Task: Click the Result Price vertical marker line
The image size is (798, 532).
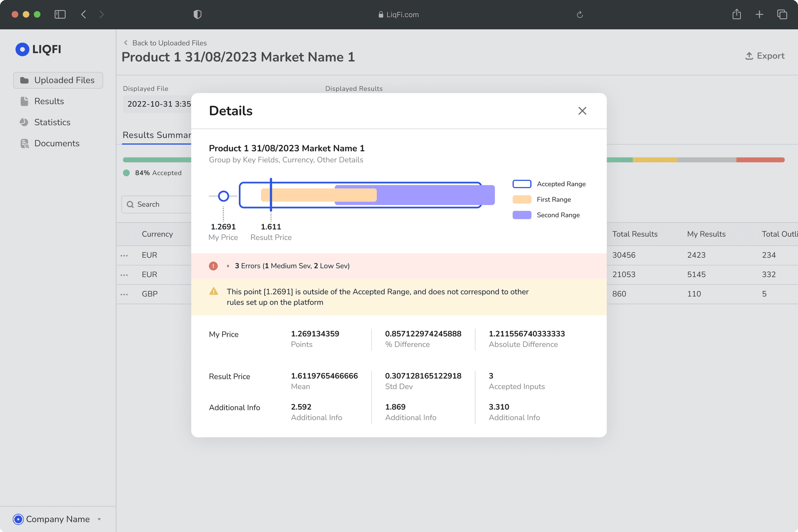Action: pos(271,195)
